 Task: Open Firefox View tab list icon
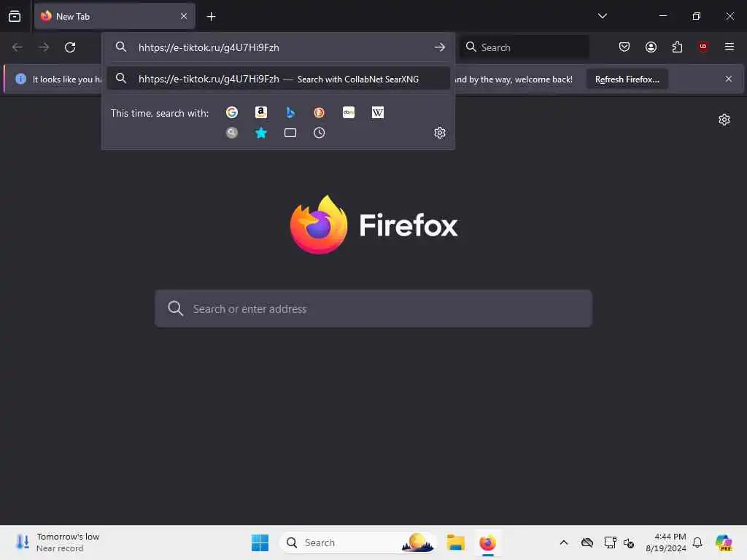click(15, 16)
